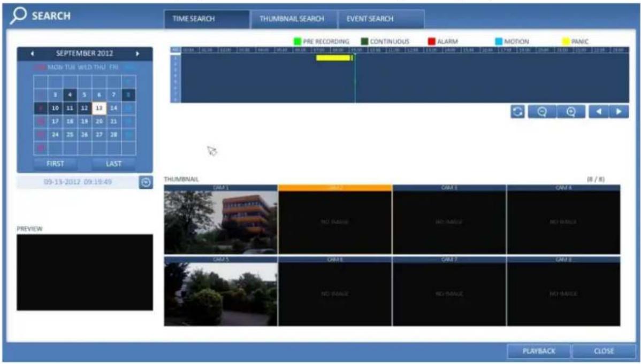Select the CAM 8 thumbnail

(563, 291)
